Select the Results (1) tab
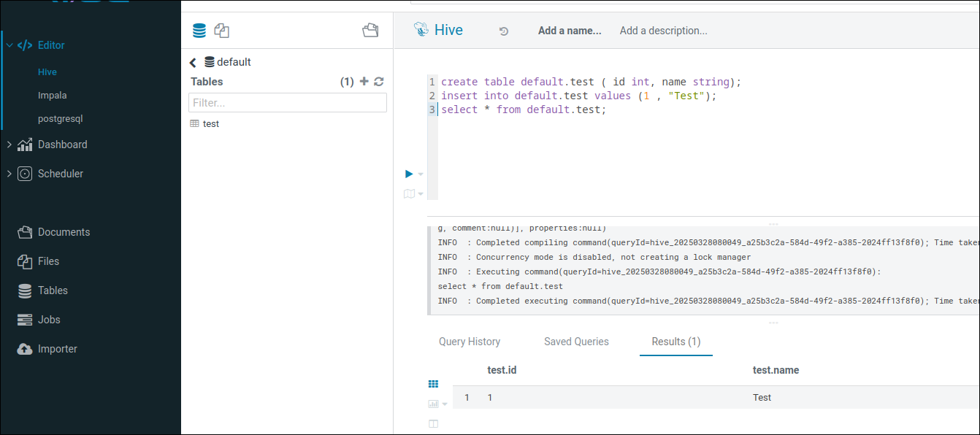The width and height of the screenshot is (980, 435). 676,342
